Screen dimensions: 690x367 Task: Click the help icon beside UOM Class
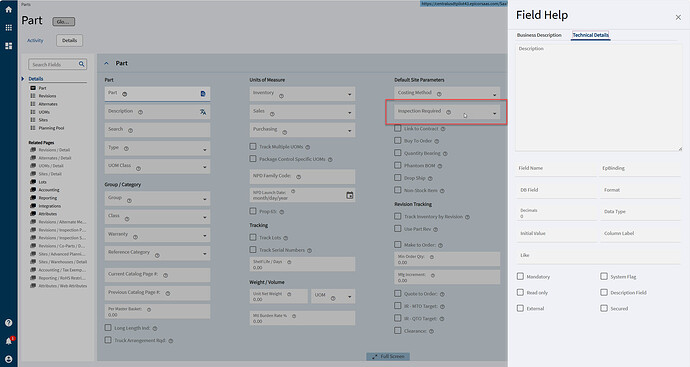coord(138,168)
